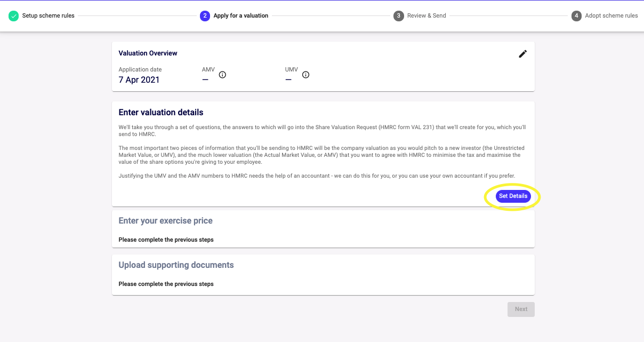Select step 4 circle icon
The height and width of the screenshot is (342, 644).
(x=576, y=16)
